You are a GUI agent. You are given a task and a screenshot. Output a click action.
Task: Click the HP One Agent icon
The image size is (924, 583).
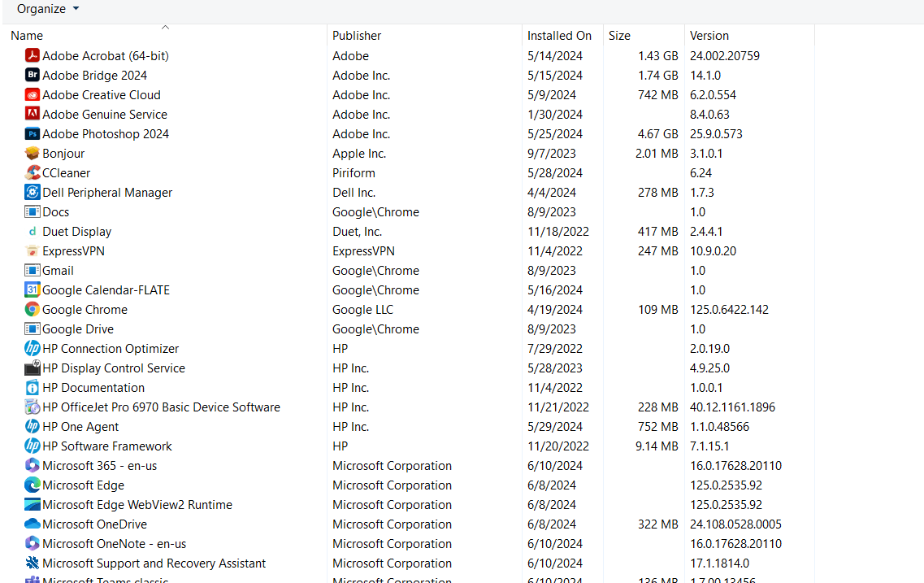[x=31, y=426]
